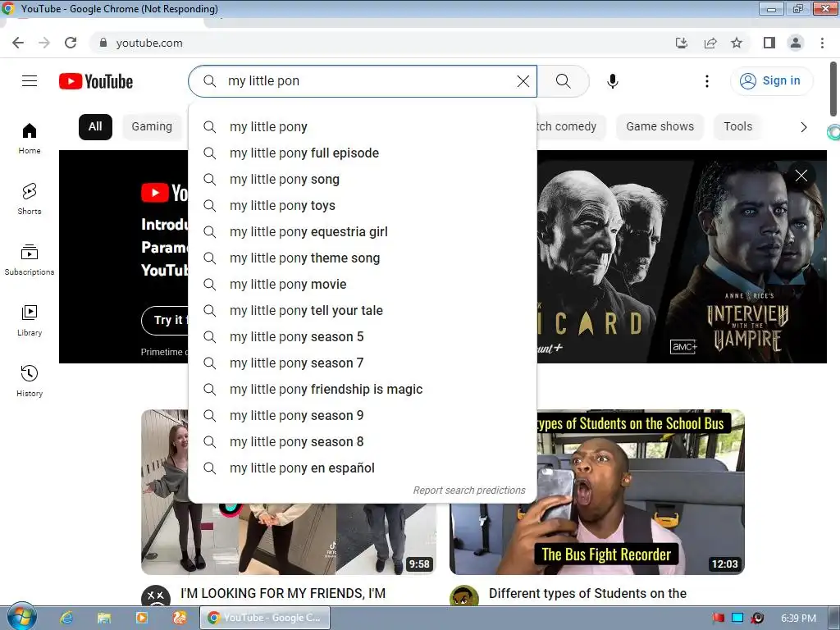This screenshot has width=840, height=630.
Task: Open 'Different types of Students' video title
Action: tap(587, 594)
